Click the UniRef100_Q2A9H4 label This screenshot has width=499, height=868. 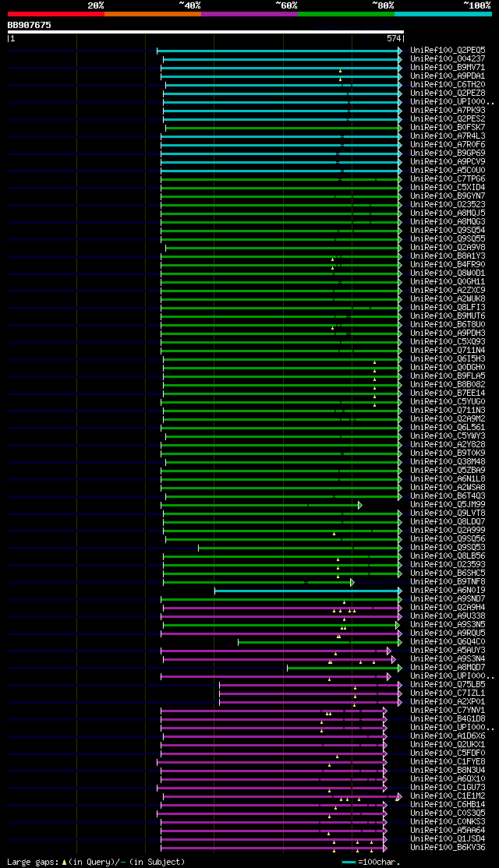click(448, 608)
